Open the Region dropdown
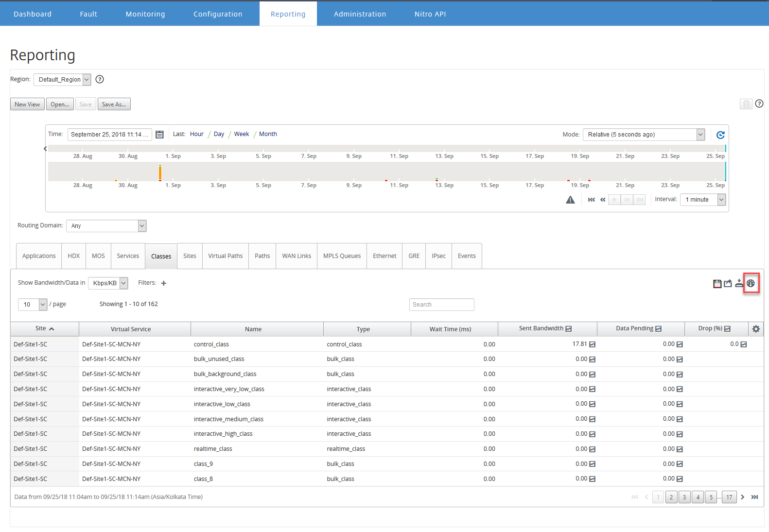This screenshot has width=769, height=532. point(62,80)
